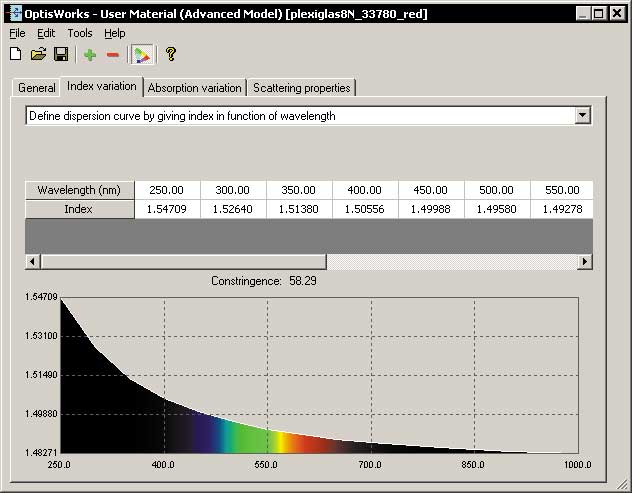The width and height of the screenshot is (632, 493).
Task: Open the dispersion curve definition dropdown
Action: [583, 116]
